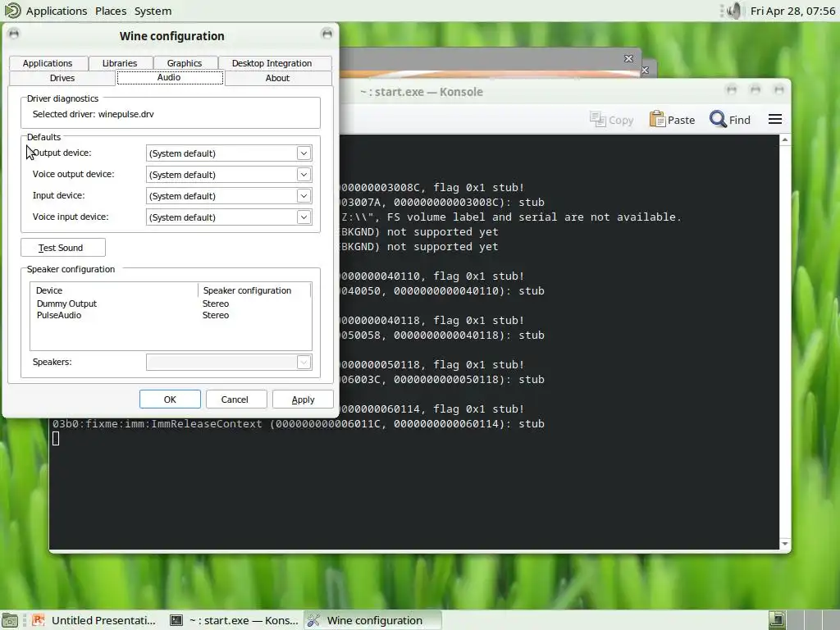The width and height of the screenshot is (840, 630).
Task: Click the Find magnifier in Konsole
Action: (x=718, y=119)
